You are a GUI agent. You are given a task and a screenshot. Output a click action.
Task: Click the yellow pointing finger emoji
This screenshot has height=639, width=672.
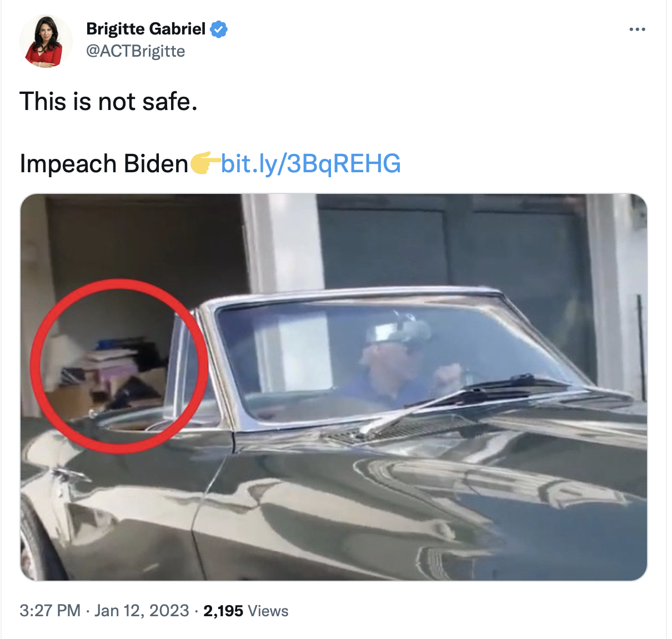pos(204,163)
